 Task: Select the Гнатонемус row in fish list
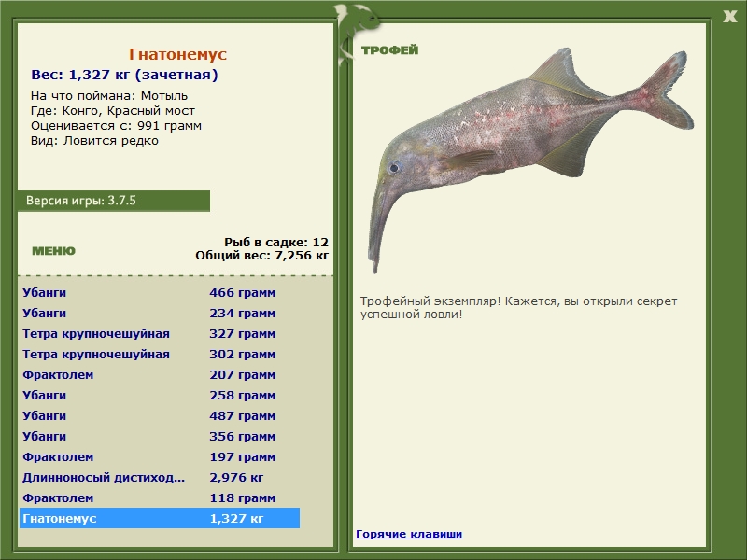click(160, 518)
